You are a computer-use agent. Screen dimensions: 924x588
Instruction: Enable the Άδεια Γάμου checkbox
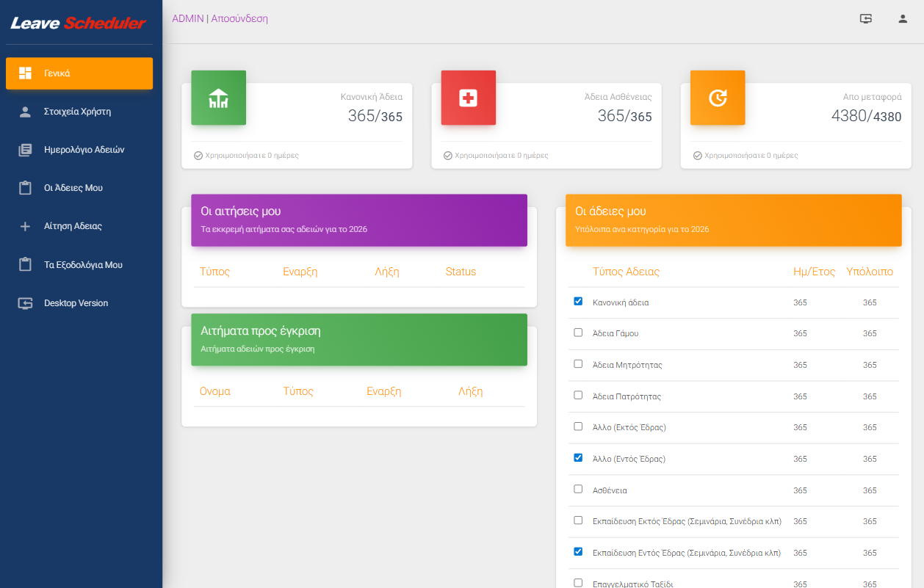tap(578, 333)
